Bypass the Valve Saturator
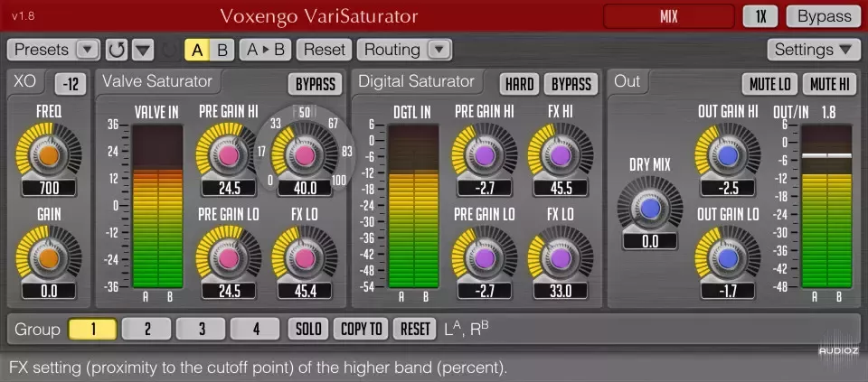 tap(315, 84)
